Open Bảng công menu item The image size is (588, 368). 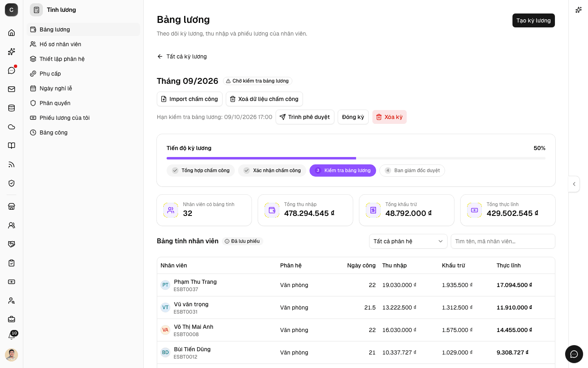(x=83, y=132)
